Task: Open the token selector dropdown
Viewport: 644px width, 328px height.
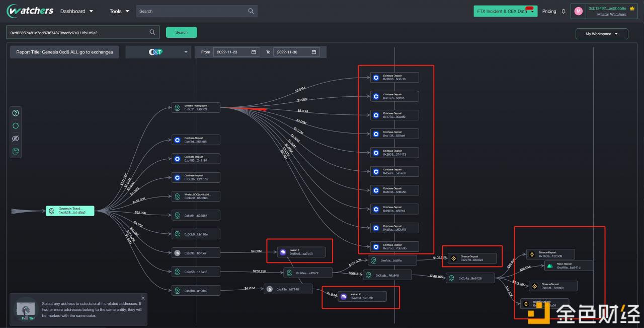Action: pos(158,52)
